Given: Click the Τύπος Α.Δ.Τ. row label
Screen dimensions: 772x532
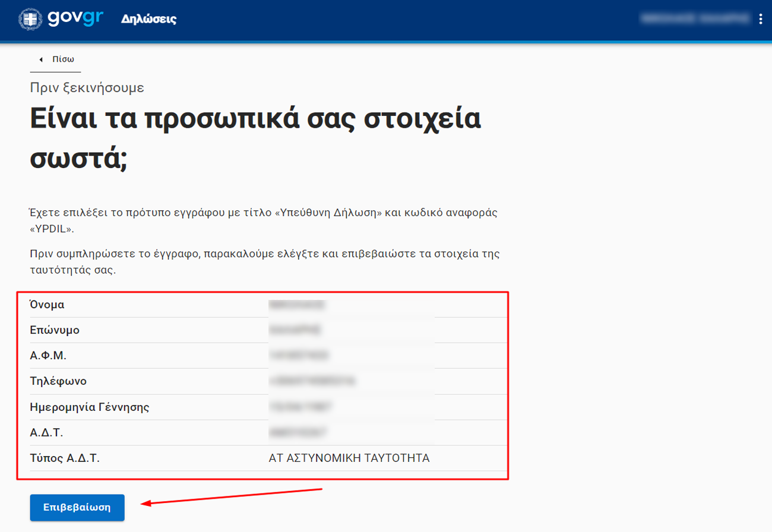Looking at the screenshot, I should tap(64, 458).
